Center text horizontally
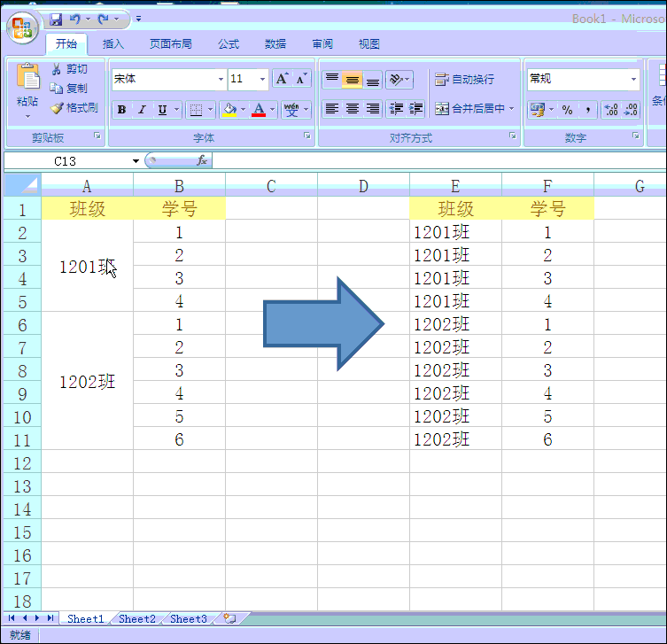The height and width of the screenshot is (644, 667). [353, 109]
